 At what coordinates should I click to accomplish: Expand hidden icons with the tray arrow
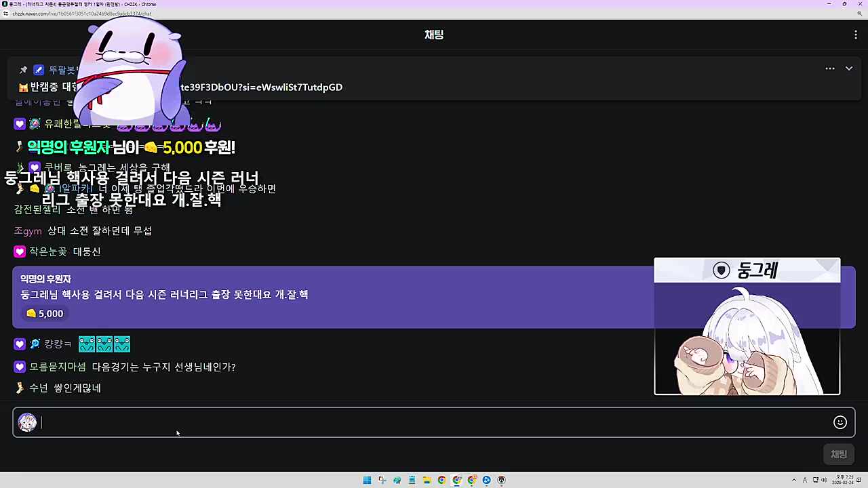794,480
